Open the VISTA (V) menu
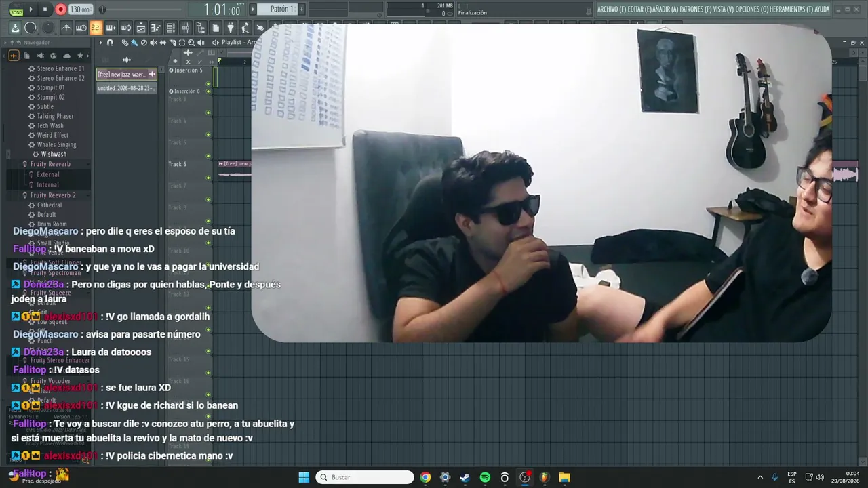Viewport: 868px width, 488px height. click(x=724, y=9)
